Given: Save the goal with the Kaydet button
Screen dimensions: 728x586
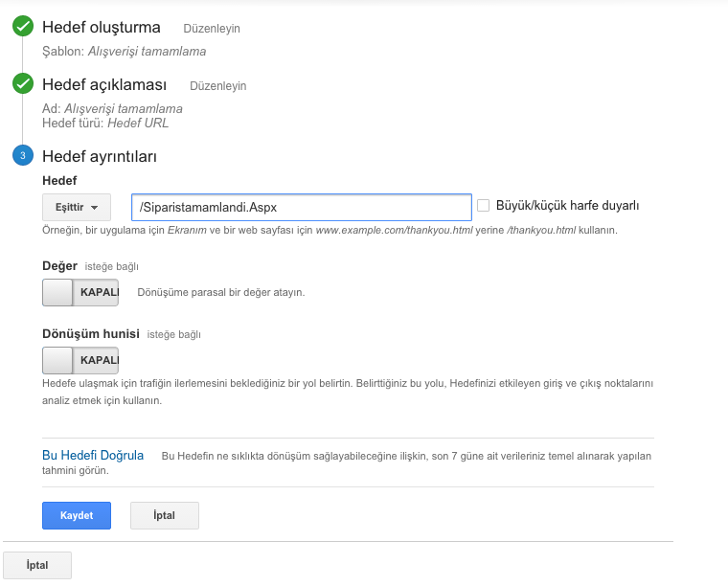Looking at the screenshot, I should pos(77,515).
